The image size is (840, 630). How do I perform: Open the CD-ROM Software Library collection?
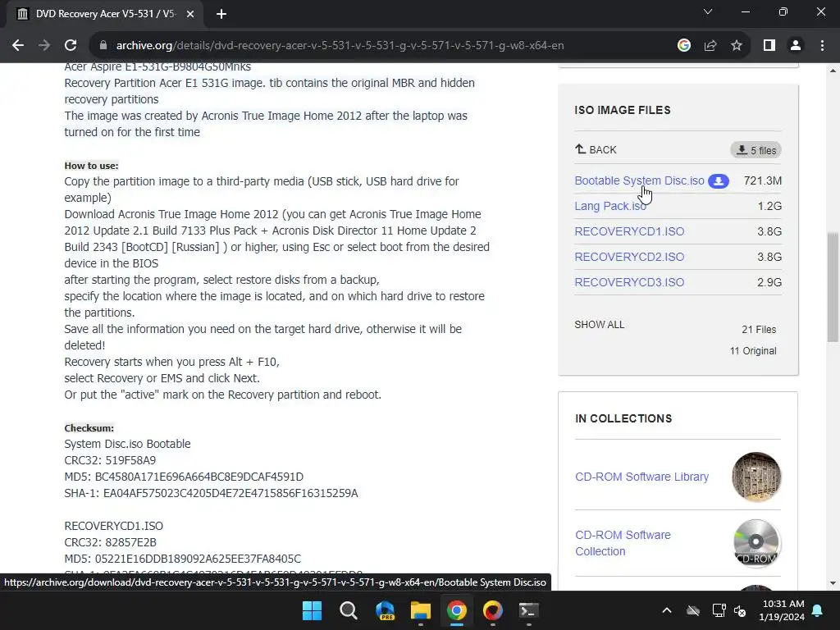point(641,477)
